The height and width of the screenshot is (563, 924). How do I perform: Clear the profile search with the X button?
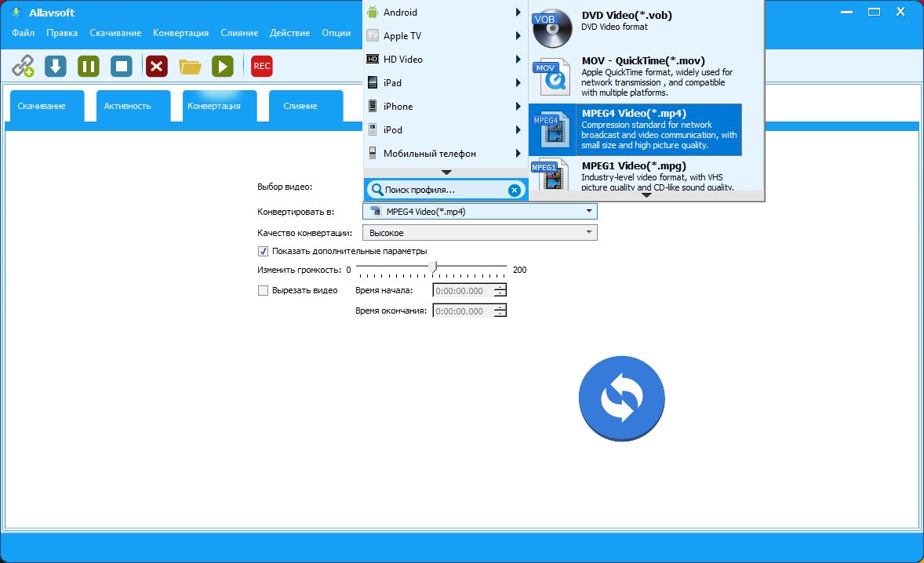pyautogui.click(x=514, y=190)
